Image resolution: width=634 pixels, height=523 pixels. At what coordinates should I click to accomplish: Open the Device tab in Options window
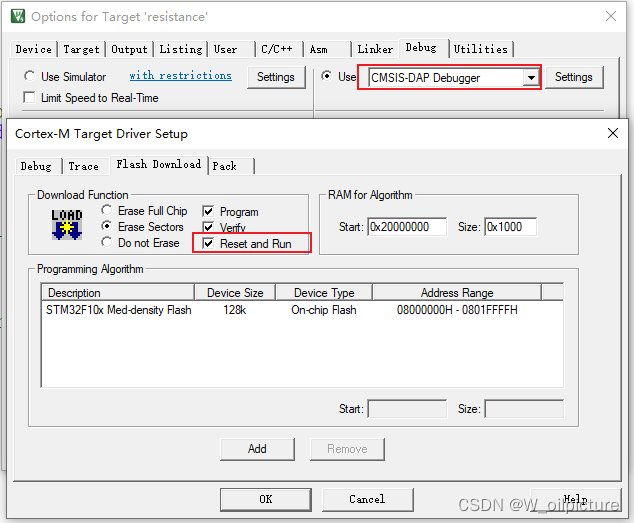(34, 49)
